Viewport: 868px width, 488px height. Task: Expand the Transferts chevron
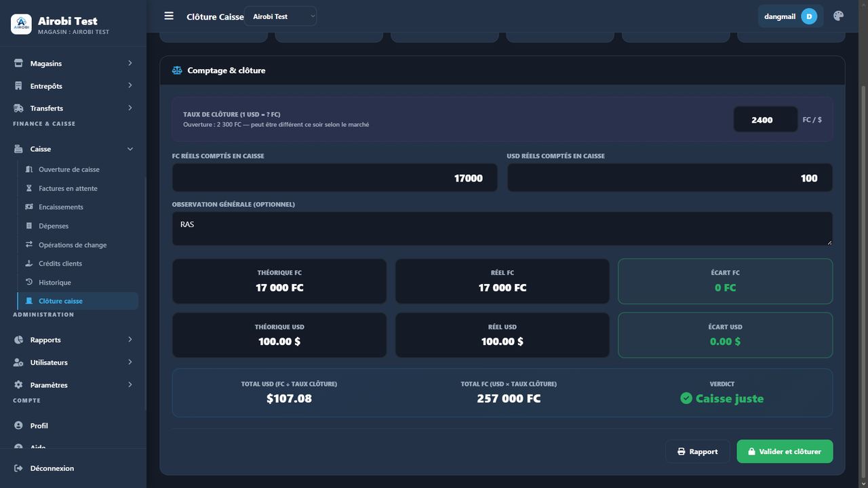pos(130,108)
